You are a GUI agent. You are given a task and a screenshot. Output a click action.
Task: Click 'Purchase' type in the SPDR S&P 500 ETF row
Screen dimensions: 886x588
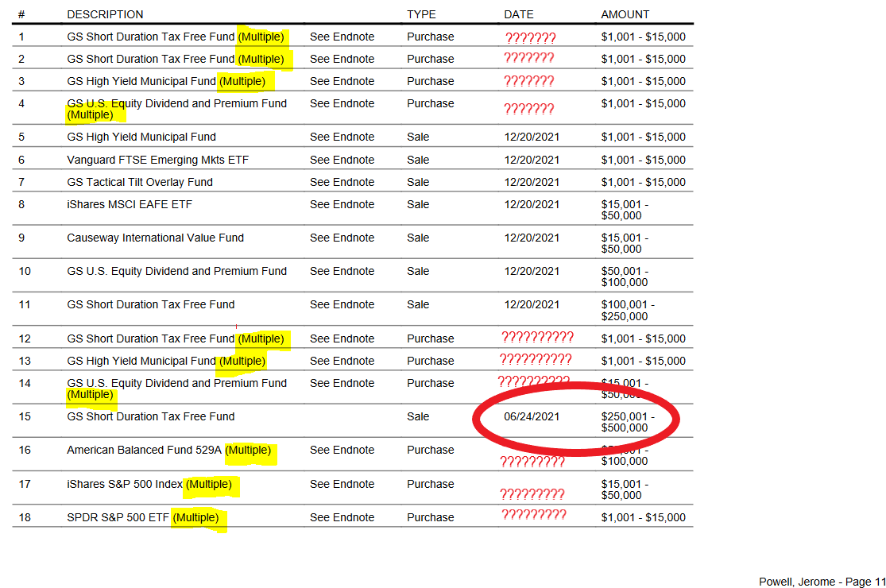coord(431,517)
